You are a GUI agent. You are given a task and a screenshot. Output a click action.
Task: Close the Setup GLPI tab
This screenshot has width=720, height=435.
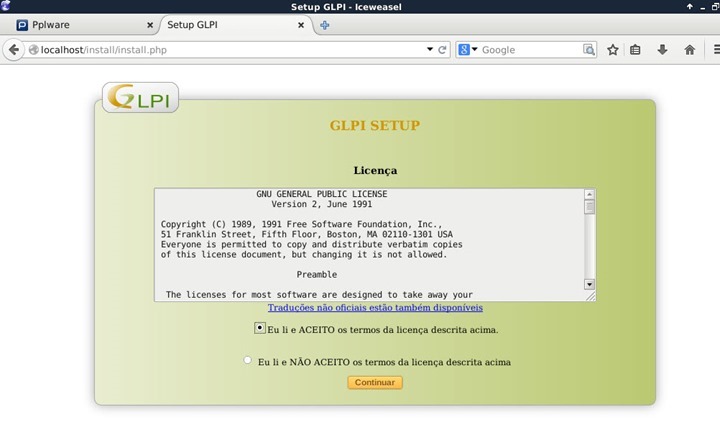301,25
